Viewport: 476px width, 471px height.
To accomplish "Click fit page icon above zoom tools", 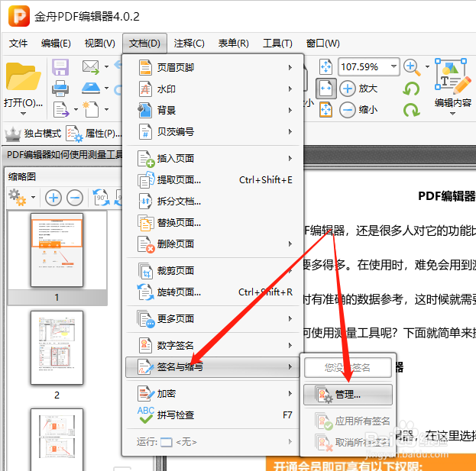I will [x=325, y=66].
